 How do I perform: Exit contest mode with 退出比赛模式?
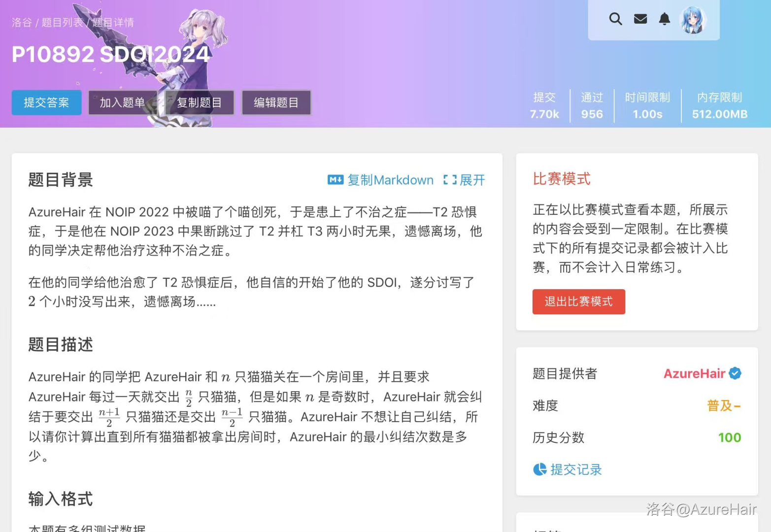pos(579,301)
